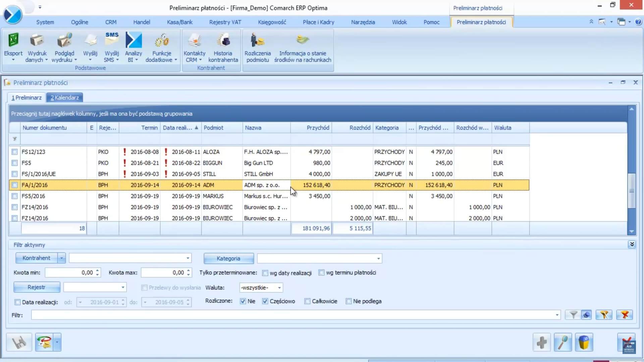Image resolution: width=644 pixels, height=362 pixels.
Task: Clear filter with red X funnel icon
Action: pos(625,315)
